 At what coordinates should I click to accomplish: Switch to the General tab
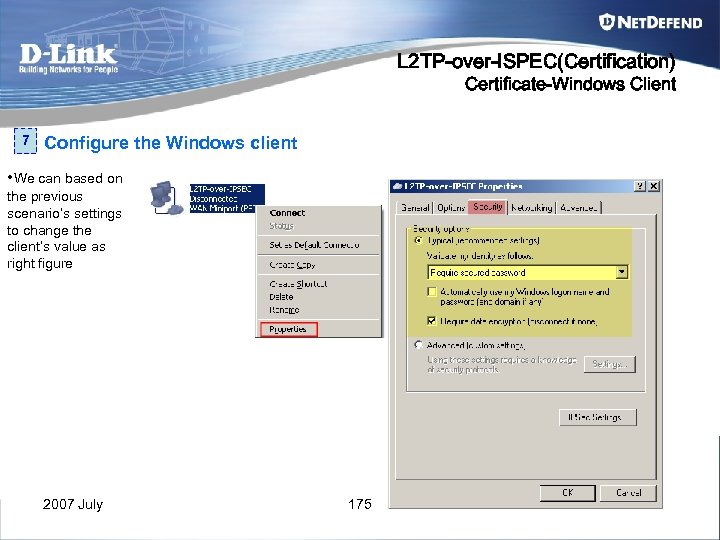pos(415,208)
